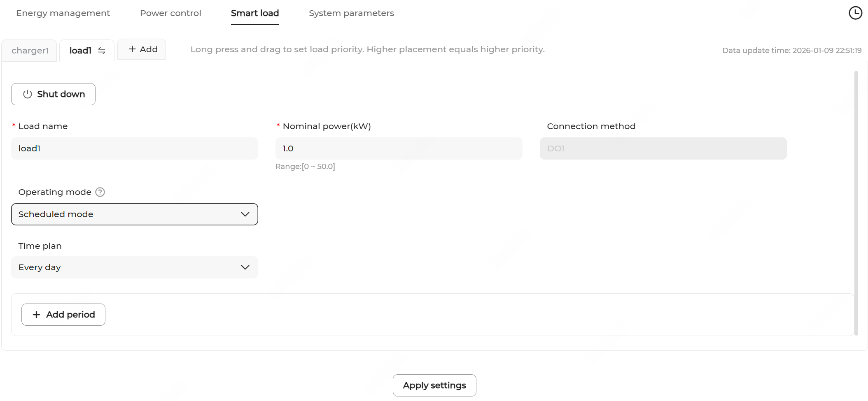Go to the System parameters tab
Image resolution: width=868 pixels, height=401 pixels.
pos(351,13)
